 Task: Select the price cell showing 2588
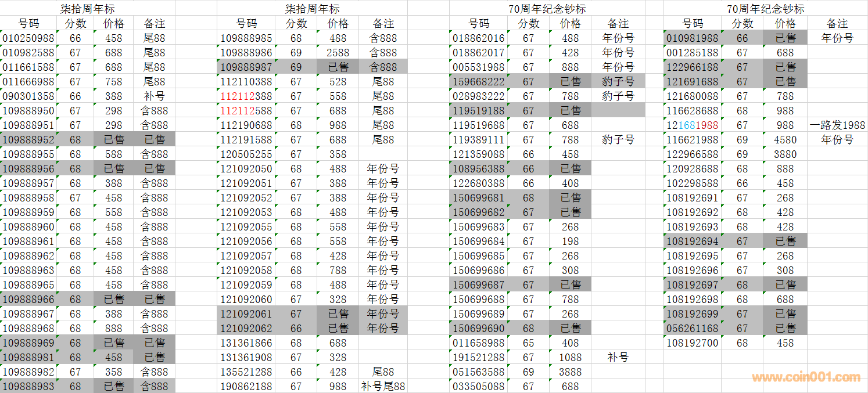click(x=338, y=53)
